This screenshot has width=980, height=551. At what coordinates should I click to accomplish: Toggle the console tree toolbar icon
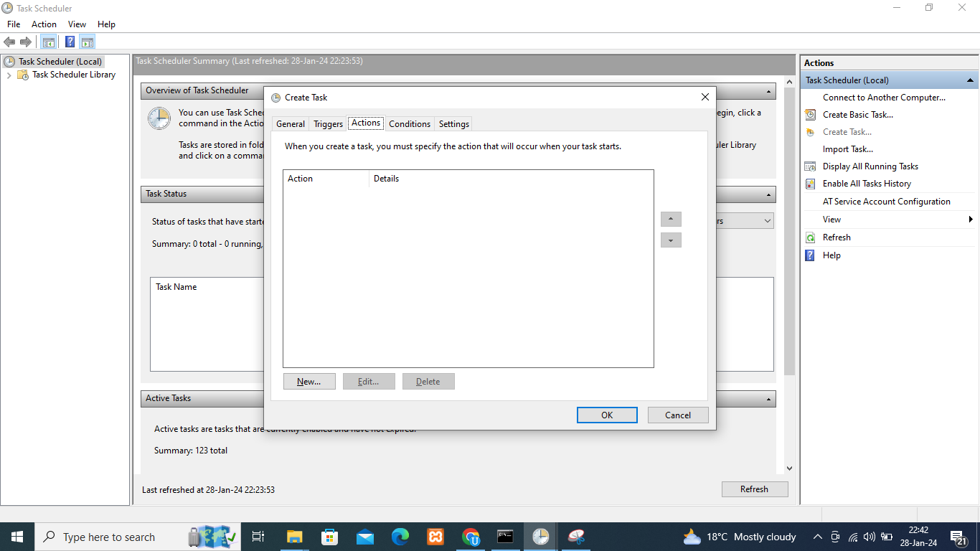[49, 42]
